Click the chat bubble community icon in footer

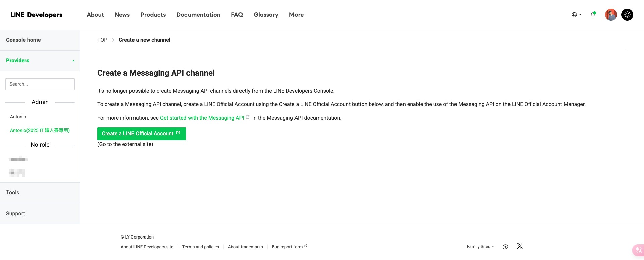[505, 247]
